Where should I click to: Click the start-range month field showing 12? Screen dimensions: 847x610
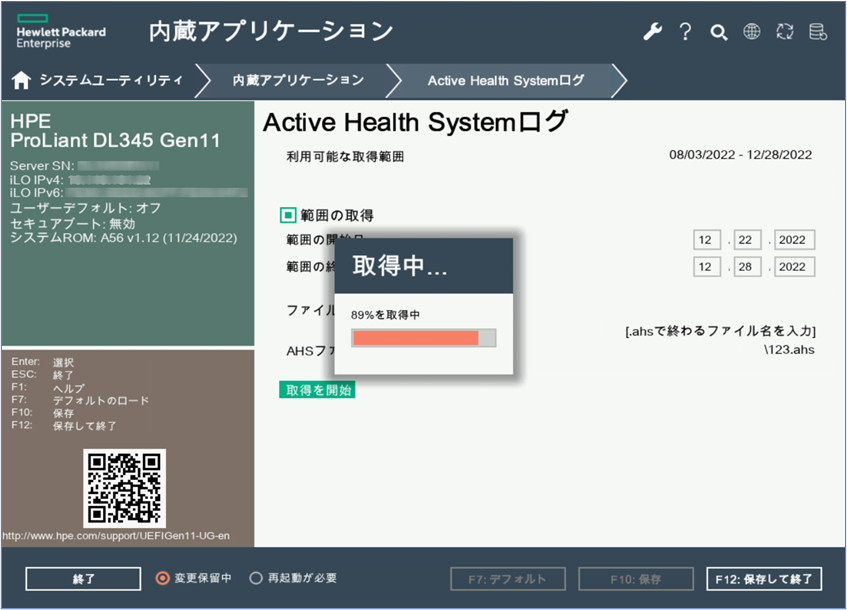pos(706,240)
